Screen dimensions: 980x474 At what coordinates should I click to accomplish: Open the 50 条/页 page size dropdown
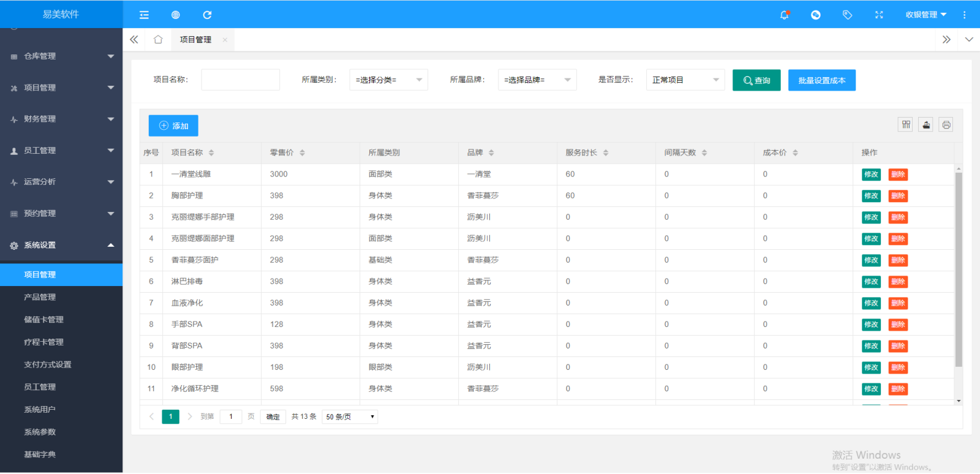(350, 417)
